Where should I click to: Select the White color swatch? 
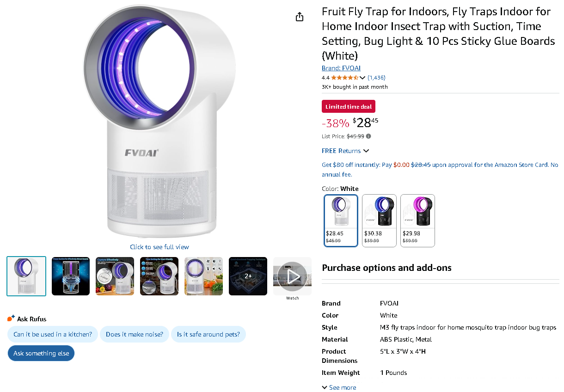point(341,220)
